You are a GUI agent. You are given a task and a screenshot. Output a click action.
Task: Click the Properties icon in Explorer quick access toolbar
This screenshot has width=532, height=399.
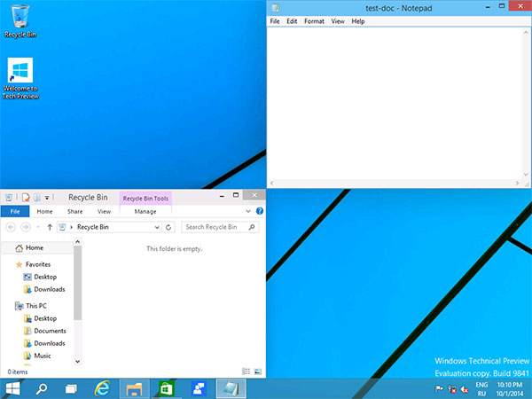[x=26, y=197]
